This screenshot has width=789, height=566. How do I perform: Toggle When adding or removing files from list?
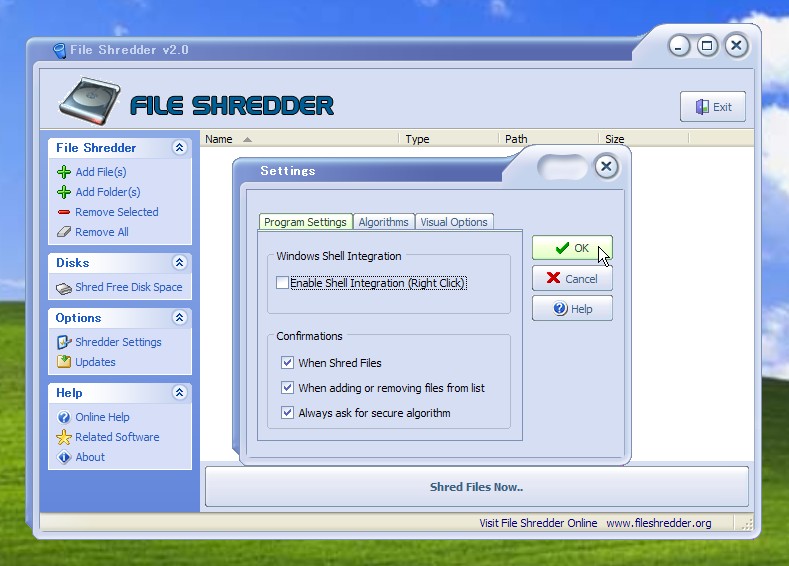click(287, 388)
